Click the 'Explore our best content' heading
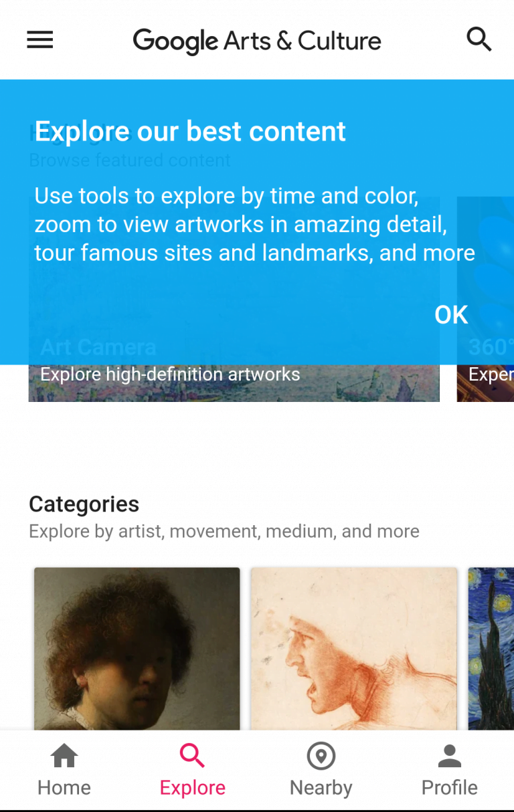Image resolution: width=514 pixels, height=812 pixels. [190, 132]
